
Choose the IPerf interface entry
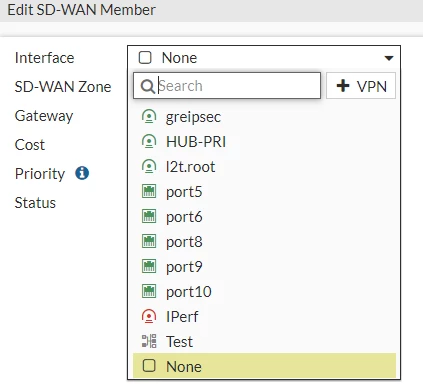[x=264, y=317]
